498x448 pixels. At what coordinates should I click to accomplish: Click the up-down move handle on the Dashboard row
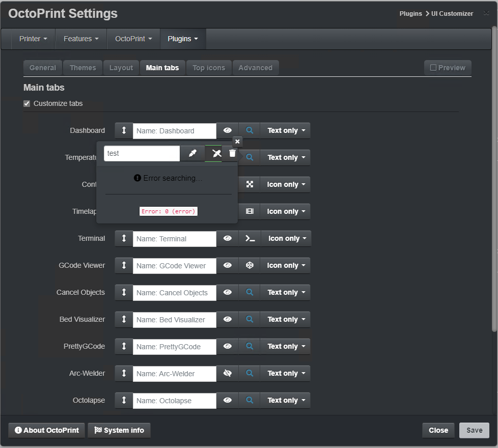tap(124, 130)
